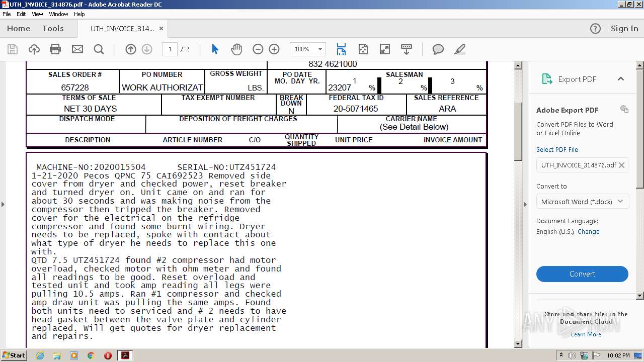Upload file to cloud icon

tap(34, 49)
